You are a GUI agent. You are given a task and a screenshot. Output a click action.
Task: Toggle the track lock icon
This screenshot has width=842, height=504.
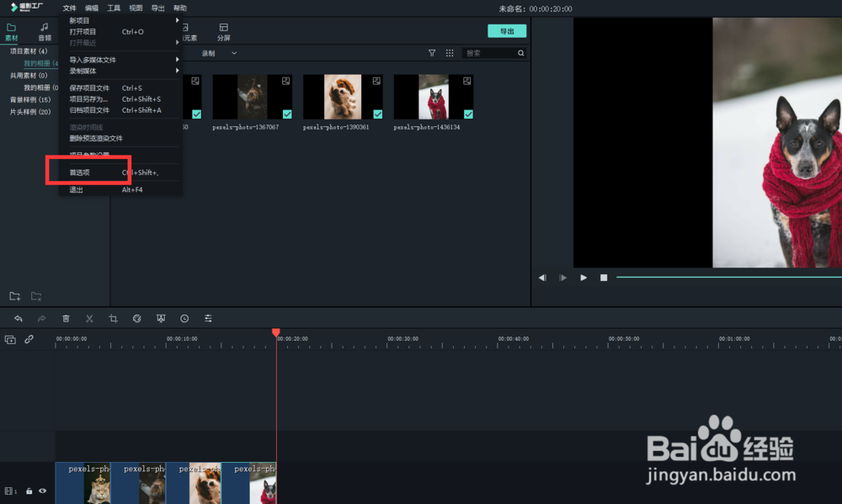[29, 491]
